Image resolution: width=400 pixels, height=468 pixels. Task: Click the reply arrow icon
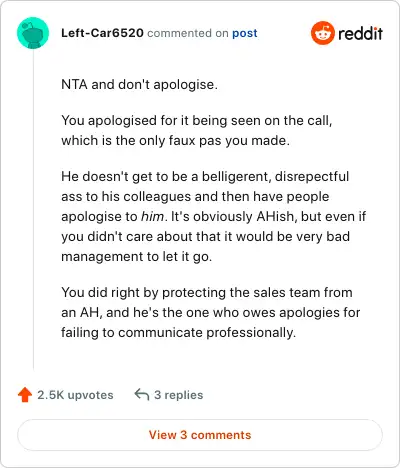141,394
